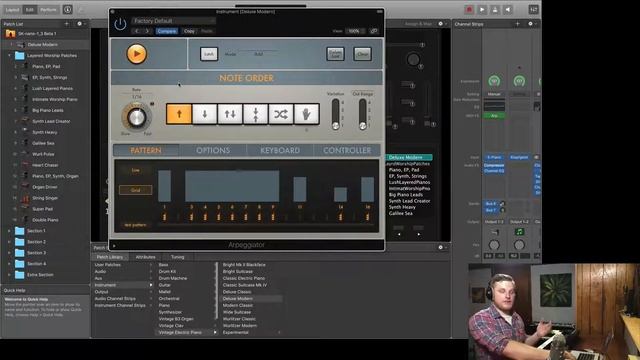Image resolution: width=640 pixels, height=360 pixels.
Task: Select the Down note order arrow
Action: click(204, 114)
